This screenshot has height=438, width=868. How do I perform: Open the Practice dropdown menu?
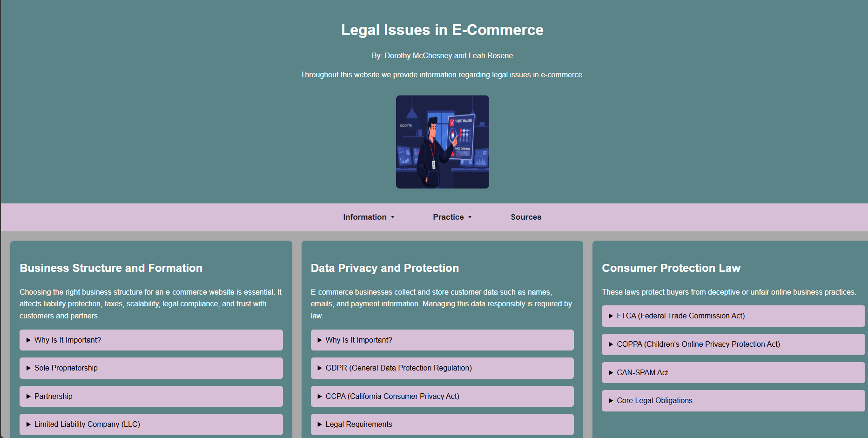click(452, 217)
